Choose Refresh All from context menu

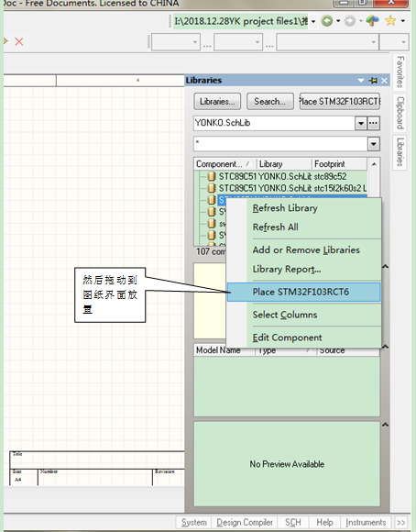(x=303, y=227)
